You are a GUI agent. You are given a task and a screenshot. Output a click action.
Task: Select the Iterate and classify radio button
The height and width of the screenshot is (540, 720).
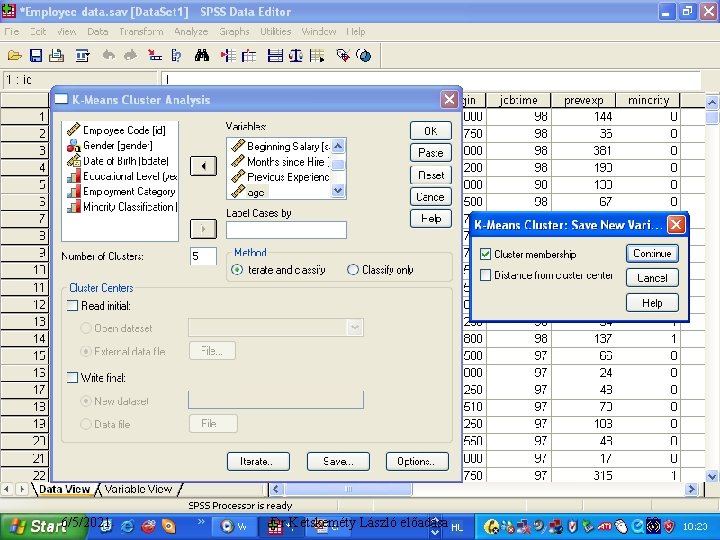237,270
